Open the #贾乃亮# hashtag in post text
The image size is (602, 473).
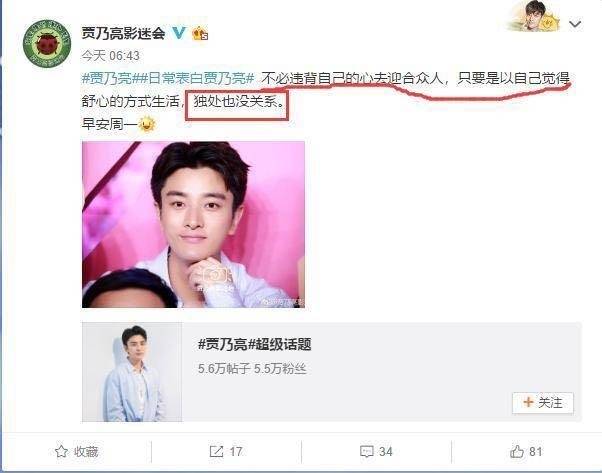point(107,79)
